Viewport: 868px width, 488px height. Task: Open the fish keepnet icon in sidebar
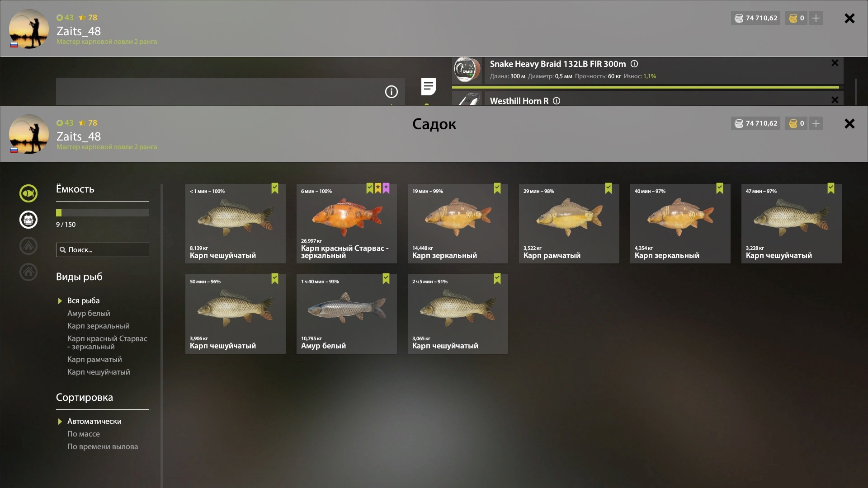point(28,193)
